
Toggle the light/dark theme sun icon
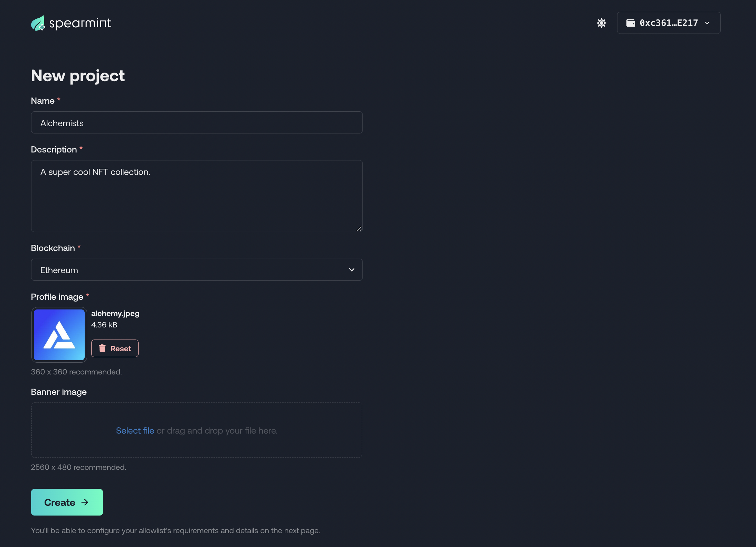(602, 23)
